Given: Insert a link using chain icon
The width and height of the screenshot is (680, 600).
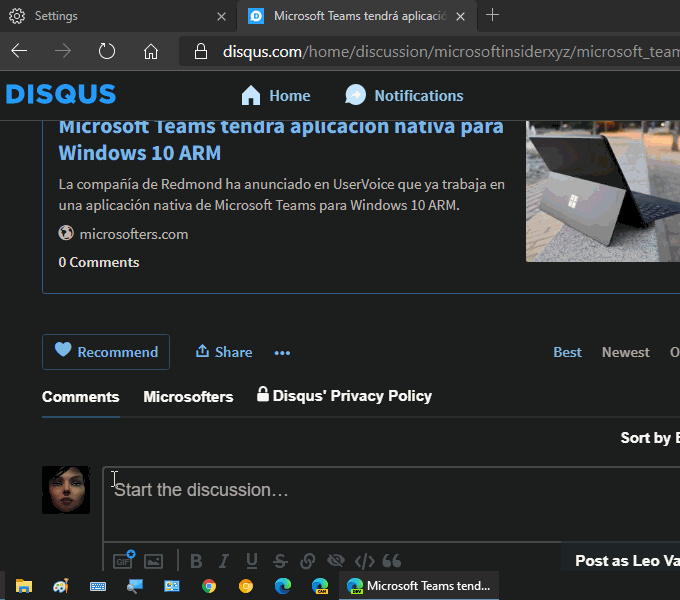Looking at the screenshot, I should [x=307, y=561].
